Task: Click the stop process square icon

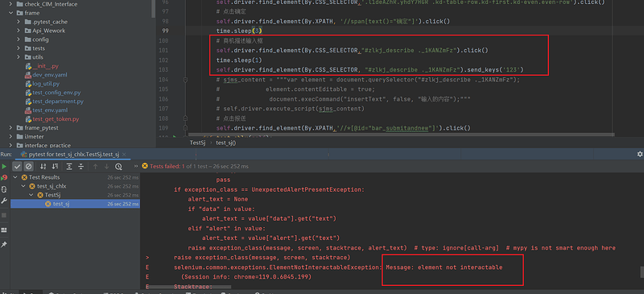Action: pyautogui.click(x=4, y=215)
